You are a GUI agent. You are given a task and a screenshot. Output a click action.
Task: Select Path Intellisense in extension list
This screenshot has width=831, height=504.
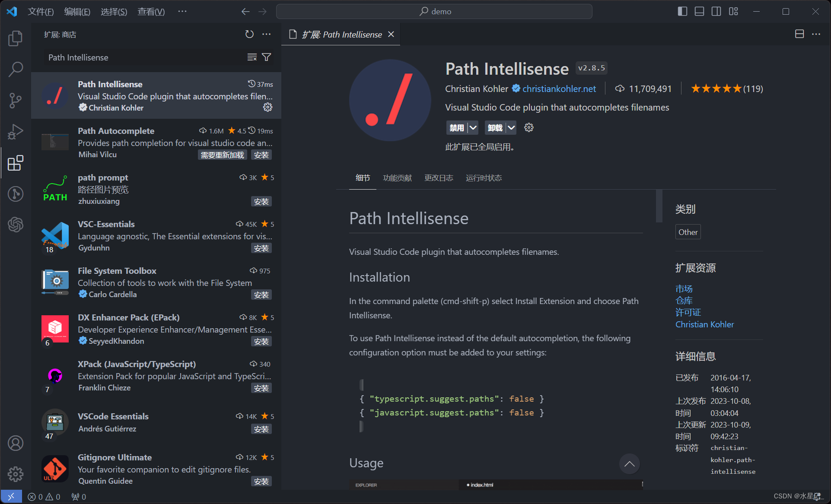(156, 95)
